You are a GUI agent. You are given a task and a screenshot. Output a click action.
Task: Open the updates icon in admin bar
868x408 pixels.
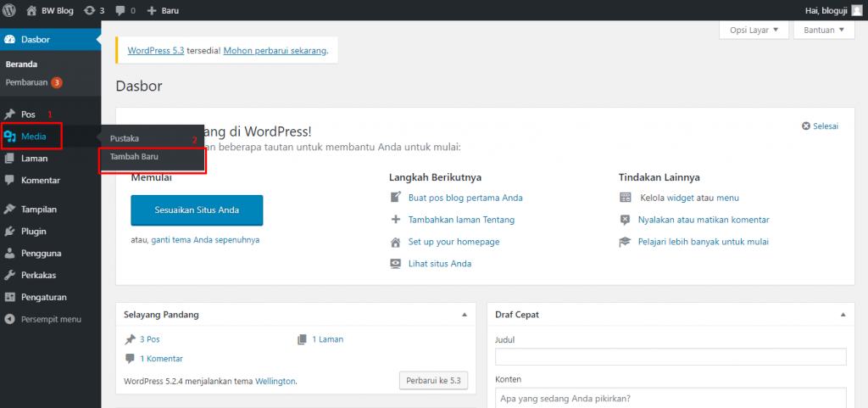[89, 10]
